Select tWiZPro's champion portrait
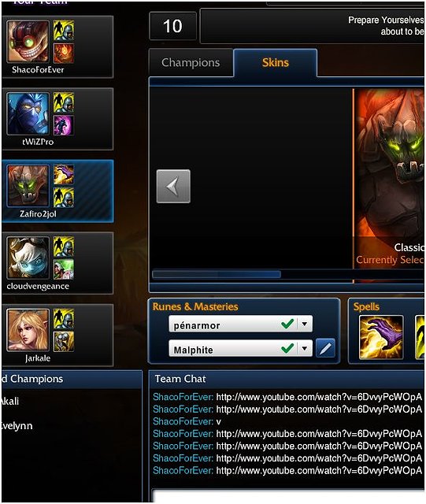The height and width of the screenshot is (504, 426). [28, 113]
